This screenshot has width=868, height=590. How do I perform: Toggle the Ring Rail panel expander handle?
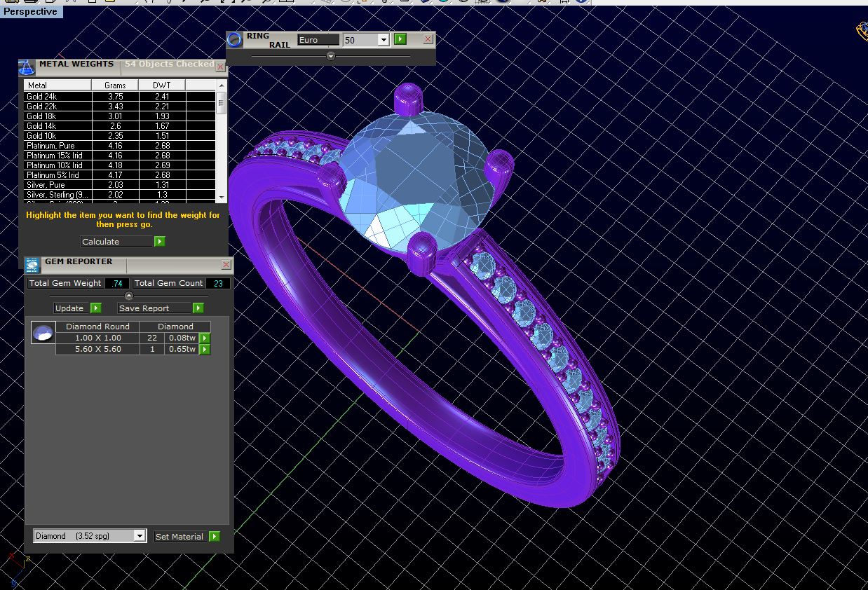(331, 56)
